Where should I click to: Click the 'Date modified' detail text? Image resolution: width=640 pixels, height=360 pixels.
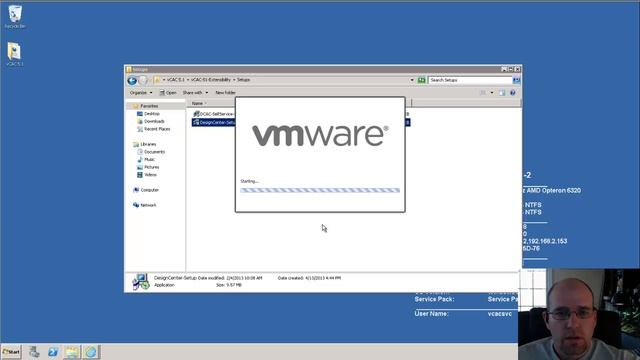230,278
